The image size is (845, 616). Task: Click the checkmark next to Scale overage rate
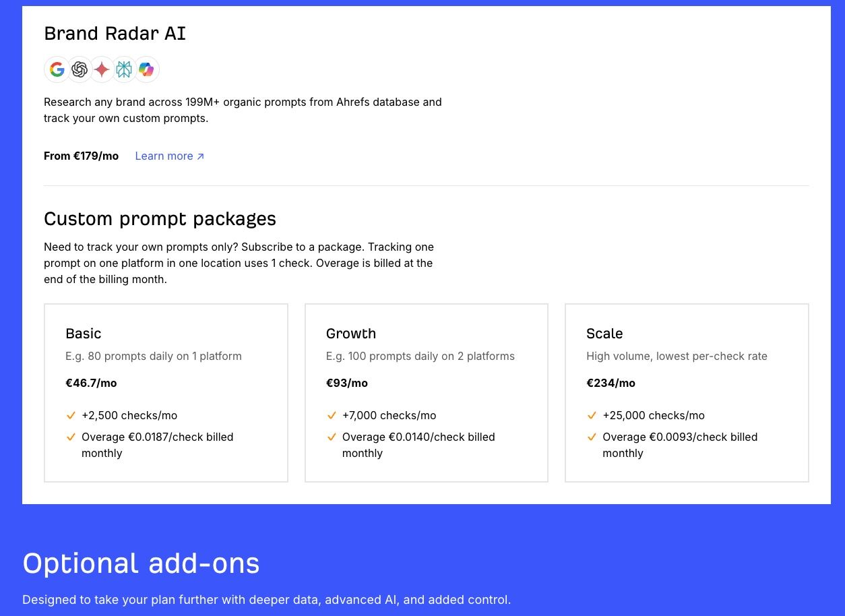tap(592, 437)
